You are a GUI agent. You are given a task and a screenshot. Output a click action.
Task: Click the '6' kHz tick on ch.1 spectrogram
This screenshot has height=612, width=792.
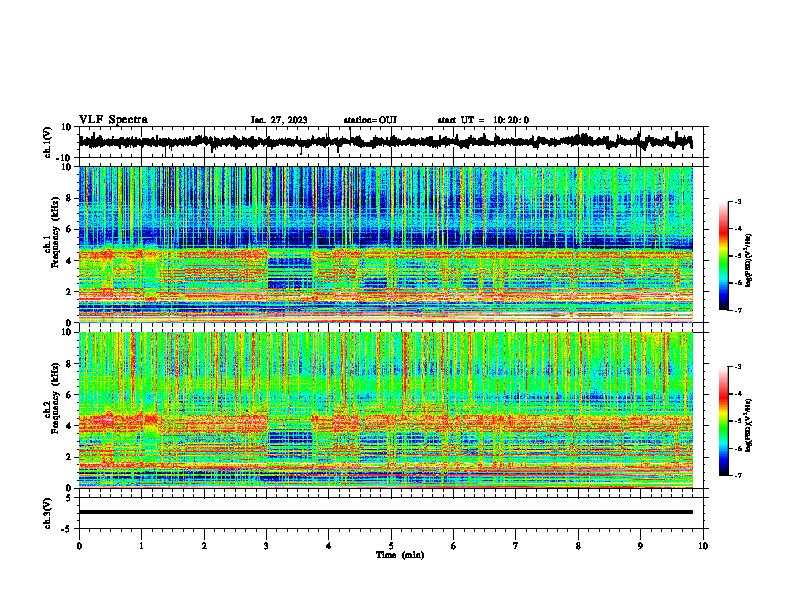coord(69,229)
